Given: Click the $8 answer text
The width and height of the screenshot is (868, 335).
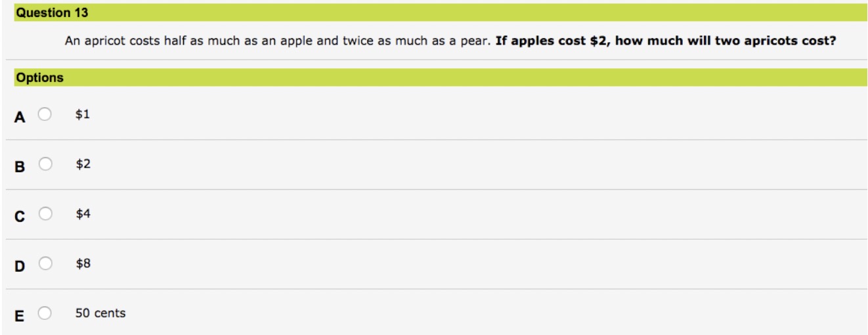Looking at the screenshot, I should 83,264.
